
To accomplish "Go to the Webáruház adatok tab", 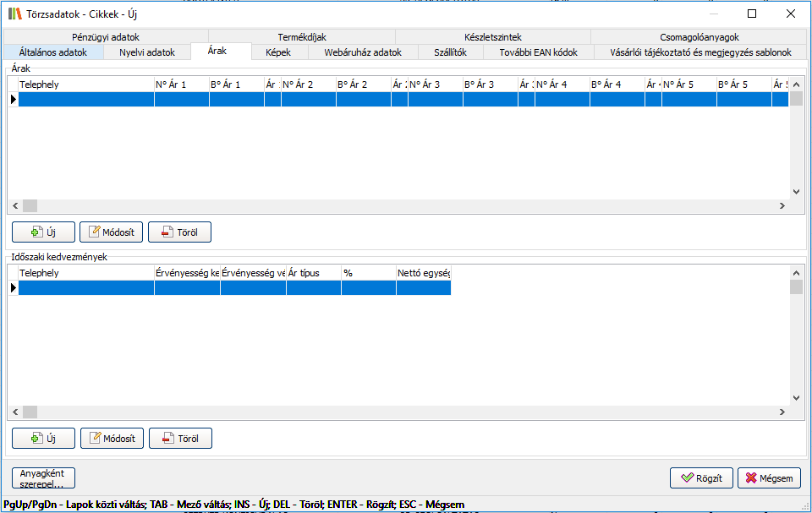I will pyautogui.click(x=363, y=52).
